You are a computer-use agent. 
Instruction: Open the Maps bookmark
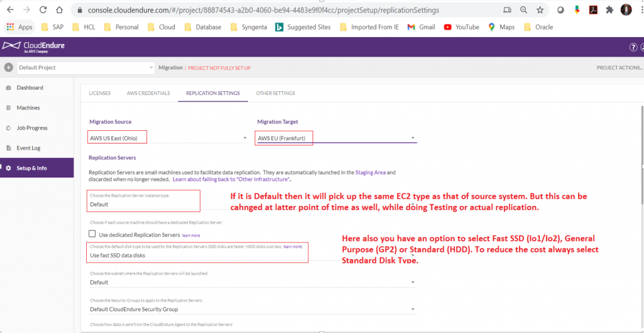[501, 27]
